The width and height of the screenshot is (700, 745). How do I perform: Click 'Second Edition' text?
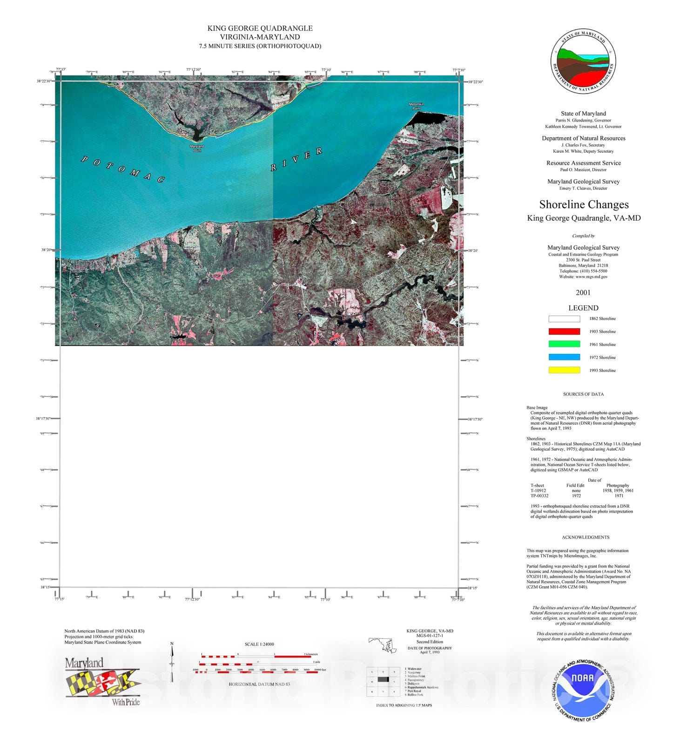[x=430, y=642]
